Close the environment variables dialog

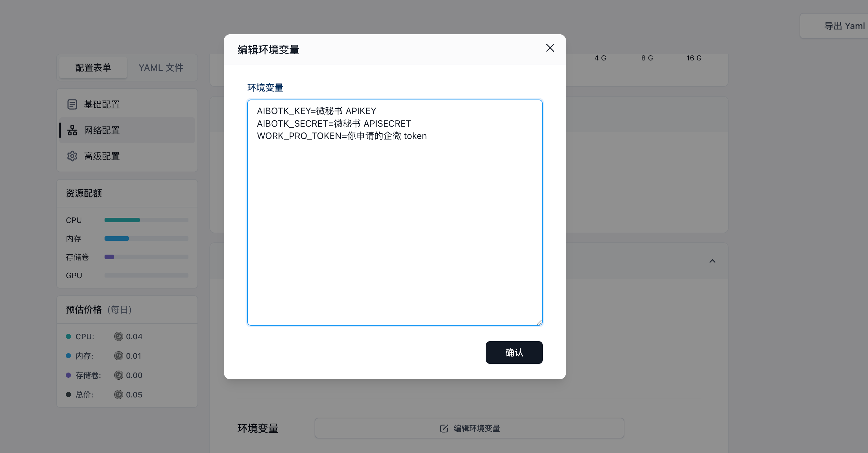coord(550,48)
